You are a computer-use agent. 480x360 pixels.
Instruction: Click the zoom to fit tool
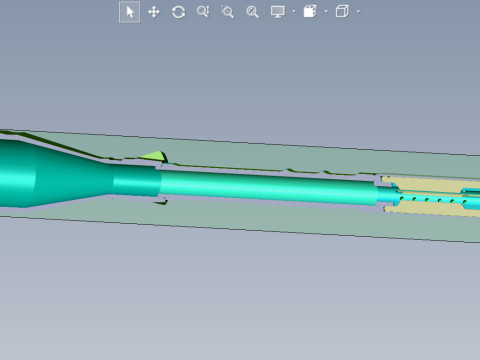tap(252, 12)
